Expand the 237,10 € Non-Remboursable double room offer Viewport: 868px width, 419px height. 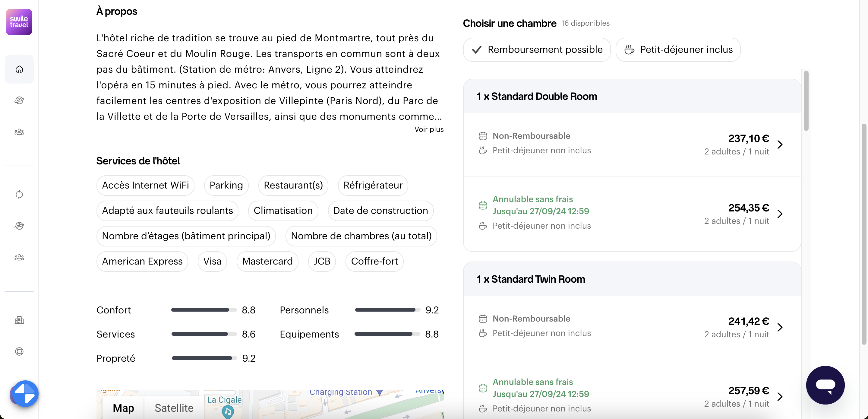(779, 144)
